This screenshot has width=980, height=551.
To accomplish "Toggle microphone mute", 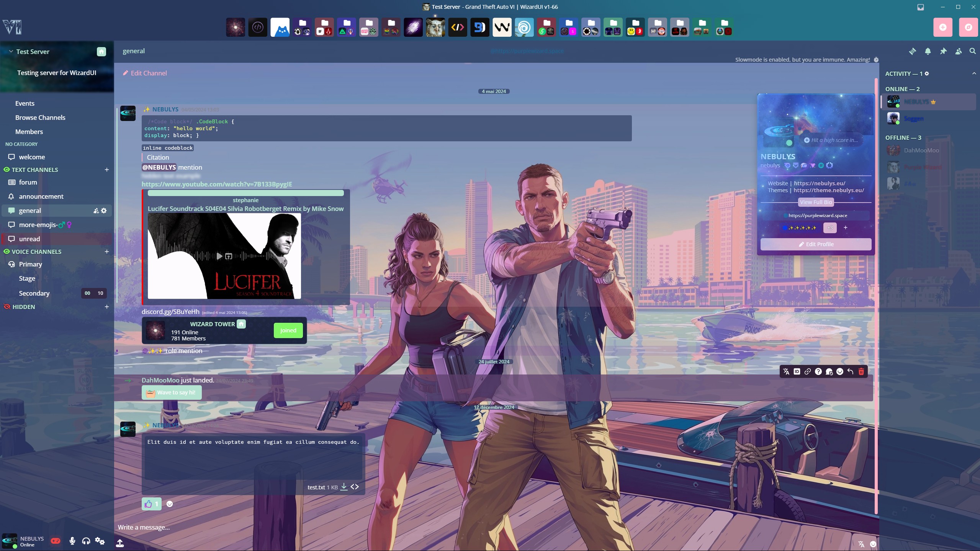I will [x=72, y=541].
